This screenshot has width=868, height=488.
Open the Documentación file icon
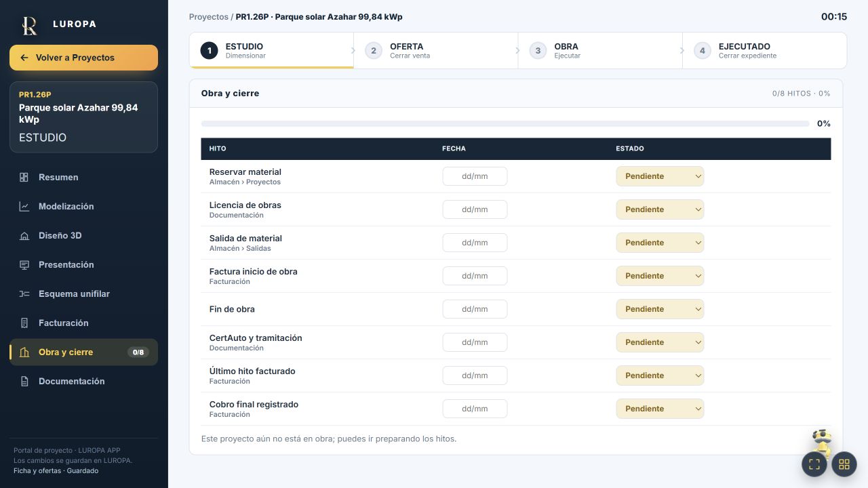[x=24, y=382]
